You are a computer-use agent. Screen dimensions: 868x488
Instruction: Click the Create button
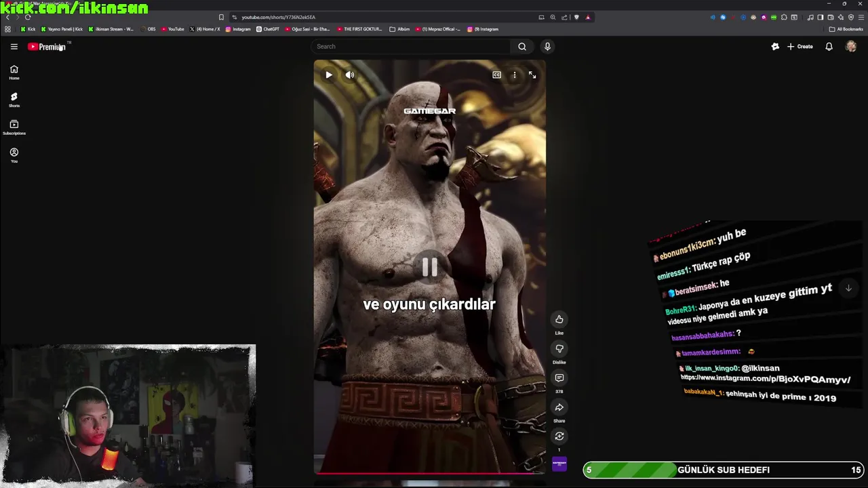coord(800,46)
